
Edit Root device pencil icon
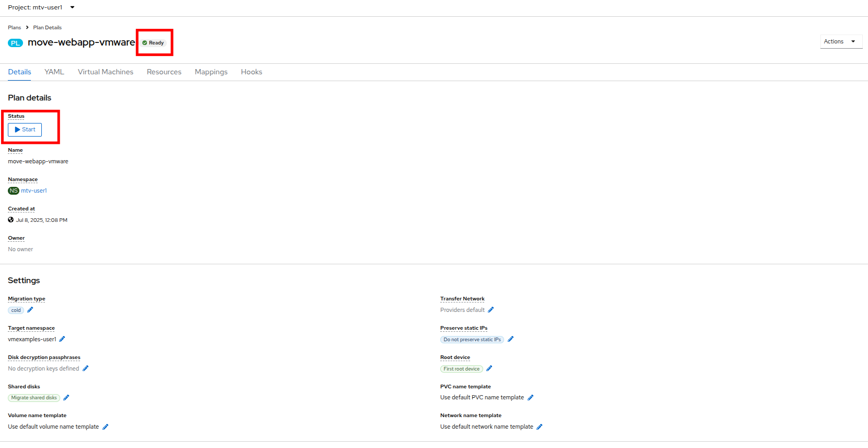pos(489,368)
